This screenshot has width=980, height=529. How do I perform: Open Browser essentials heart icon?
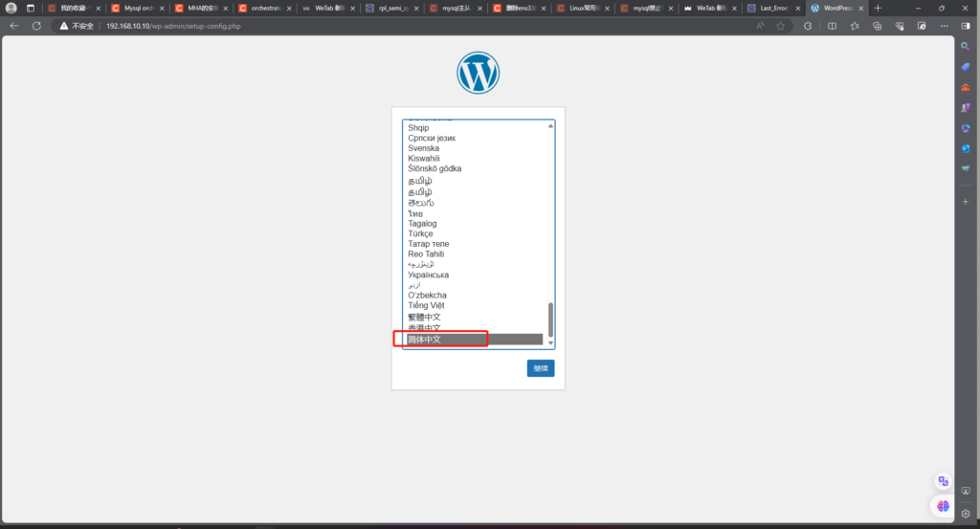pos(900,26)
